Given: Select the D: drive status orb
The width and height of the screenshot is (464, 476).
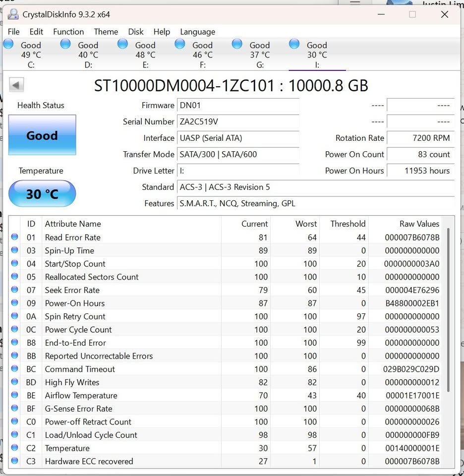Looking at the screenshot, I should point(65,44).
